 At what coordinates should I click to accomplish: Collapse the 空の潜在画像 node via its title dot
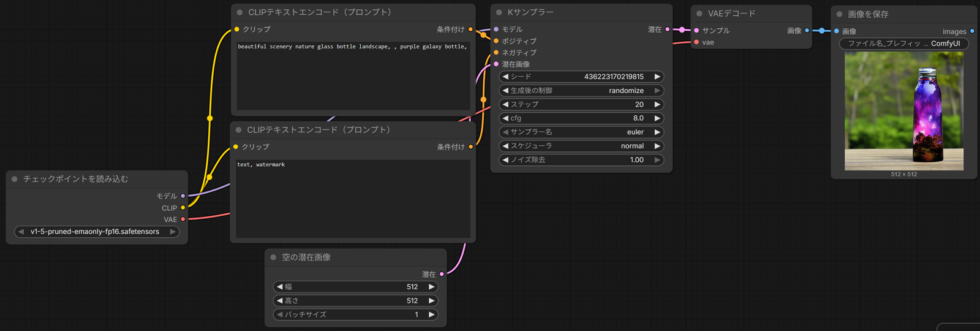click(273, 257)
